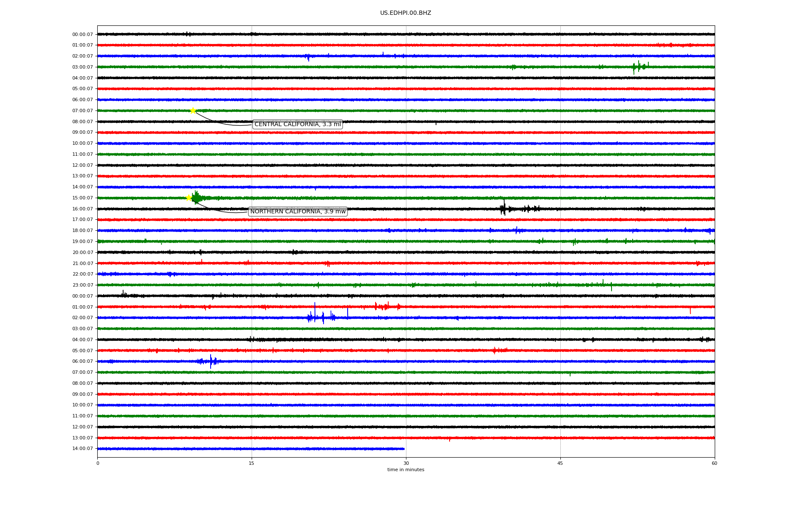Click the 45 tick label on the time axis

560,463
